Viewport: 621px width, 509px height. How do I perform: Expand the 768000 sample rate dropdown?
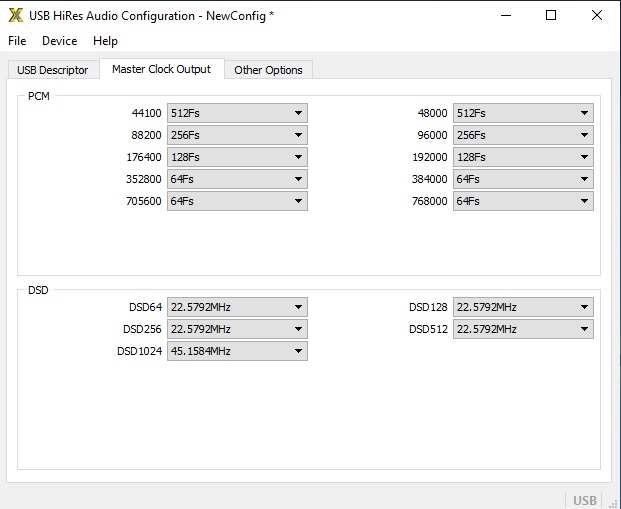523,201
